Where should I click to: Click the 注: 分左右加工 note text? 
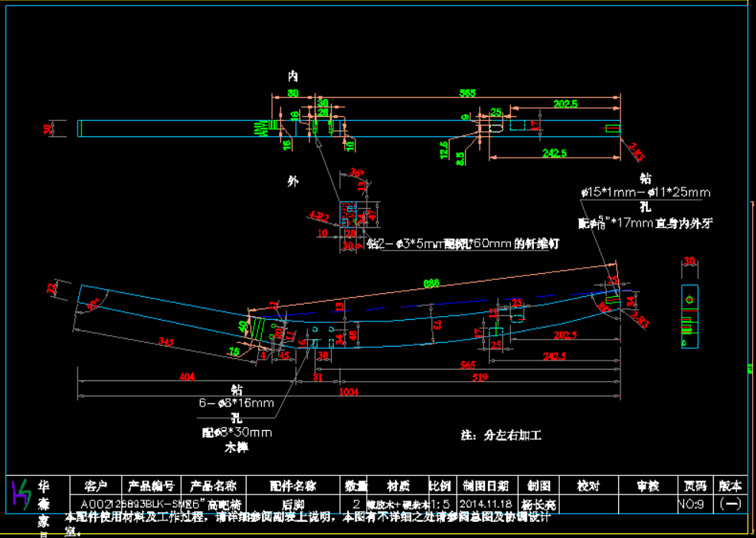coord(501,435)
